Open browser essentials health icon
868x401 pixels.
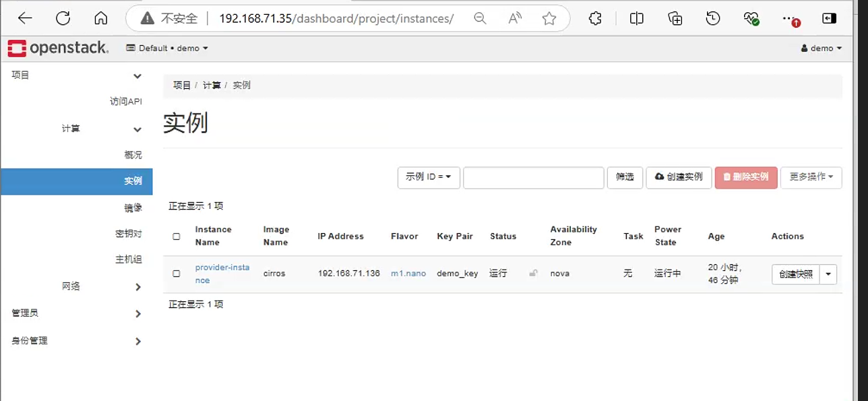pyautogui.click(x=751, y=18)
